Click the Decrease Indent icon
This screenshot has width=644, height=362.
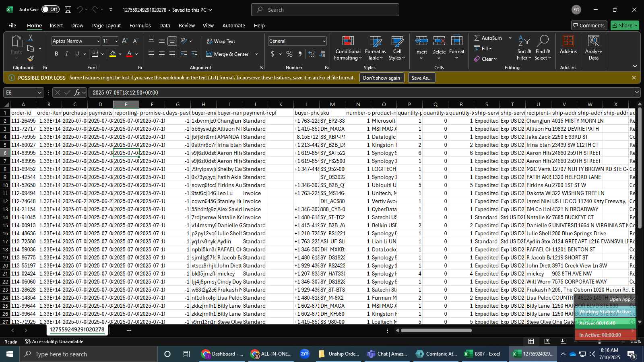click(184, 54)
